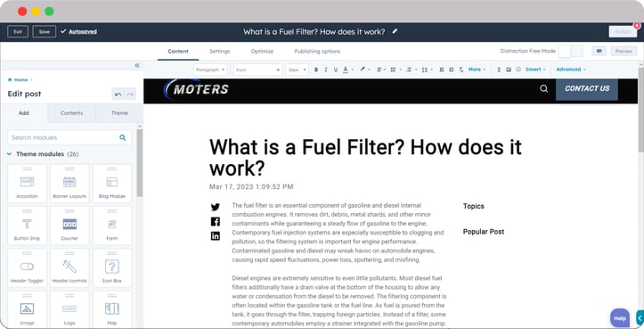Add the Blog Module module
Image resolution: width=644 pixels, height=329 pixels.
112,184
